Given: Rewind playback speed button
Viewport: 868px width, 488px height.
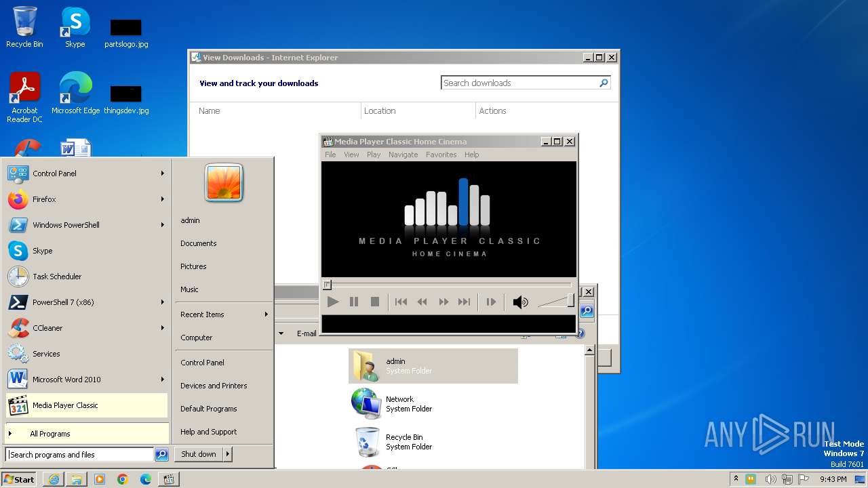Looking at the screenshot, I should click(x=422, y=302).
